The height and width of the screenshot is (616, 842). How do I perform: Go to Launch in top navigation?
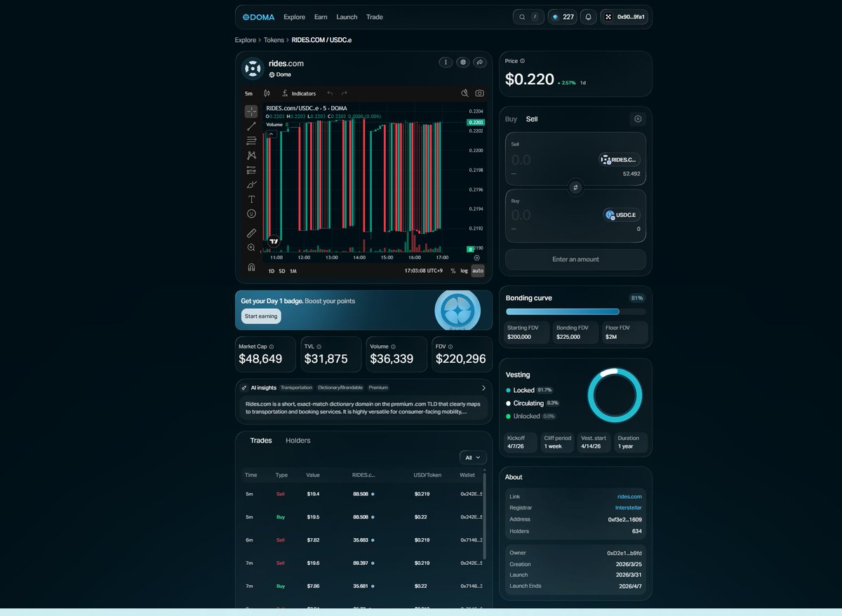[x=347, y=17]
